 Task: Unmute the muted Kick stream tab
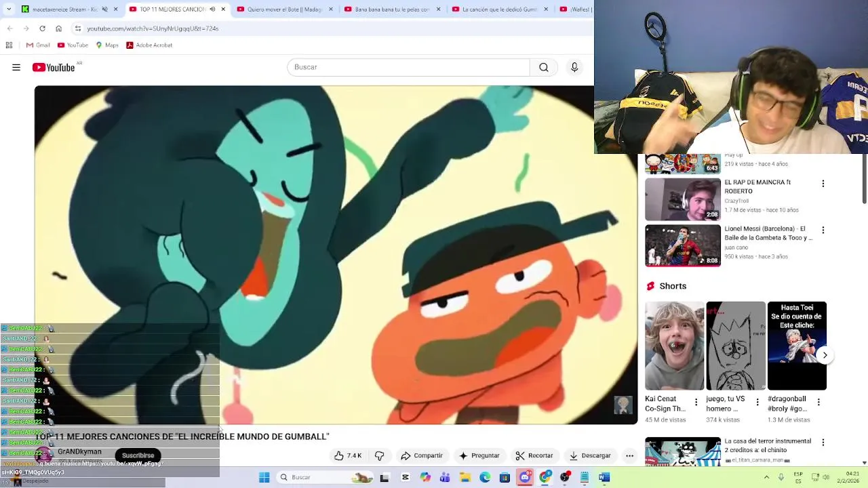point(104,9)
